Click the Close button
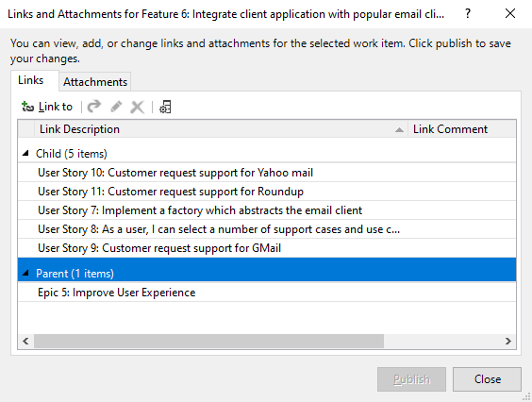Viewport: 532px width, 402px height. click(x=488, y=379)
